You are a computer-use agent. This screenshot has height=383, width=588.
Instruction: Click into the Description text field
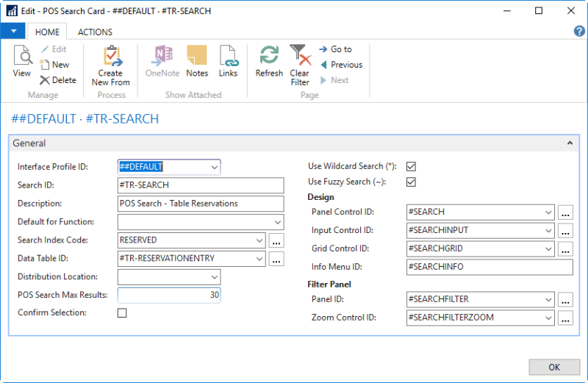coord(200,204)
